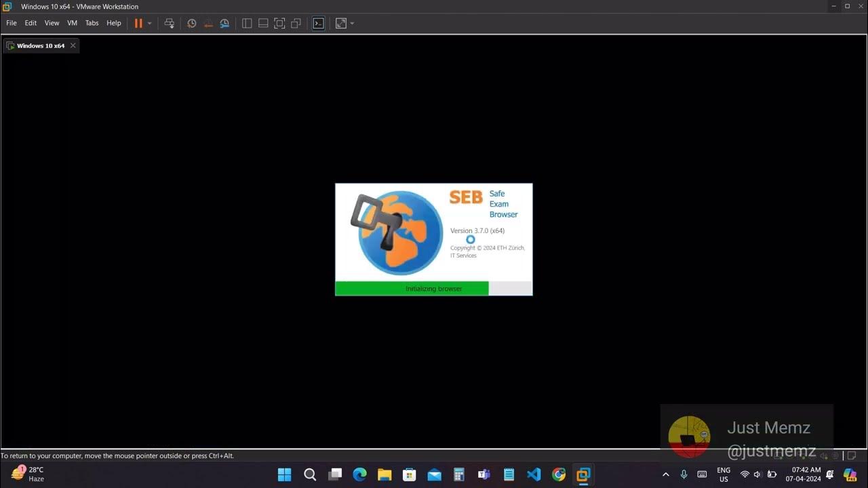
Task: Click the touch keyboard tray icon
Action: tap(702, 474)
